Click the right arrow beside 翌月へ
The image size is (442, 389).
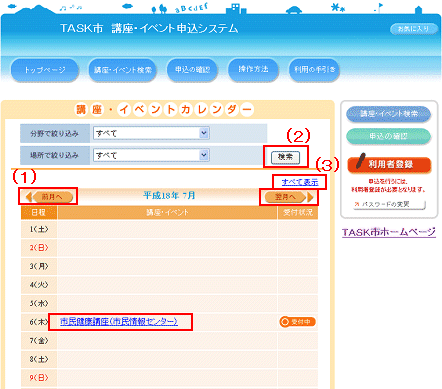point(310,197)
